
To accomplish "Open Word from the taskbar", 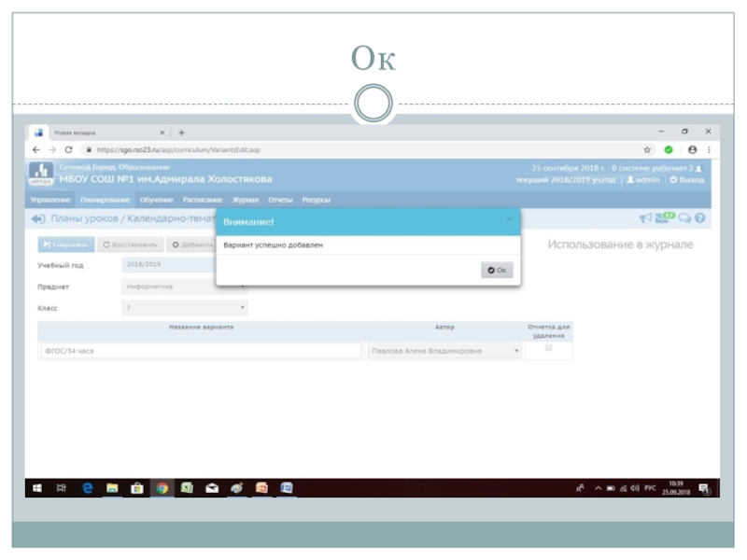I will pyautogui.click(x=287, y=488).
